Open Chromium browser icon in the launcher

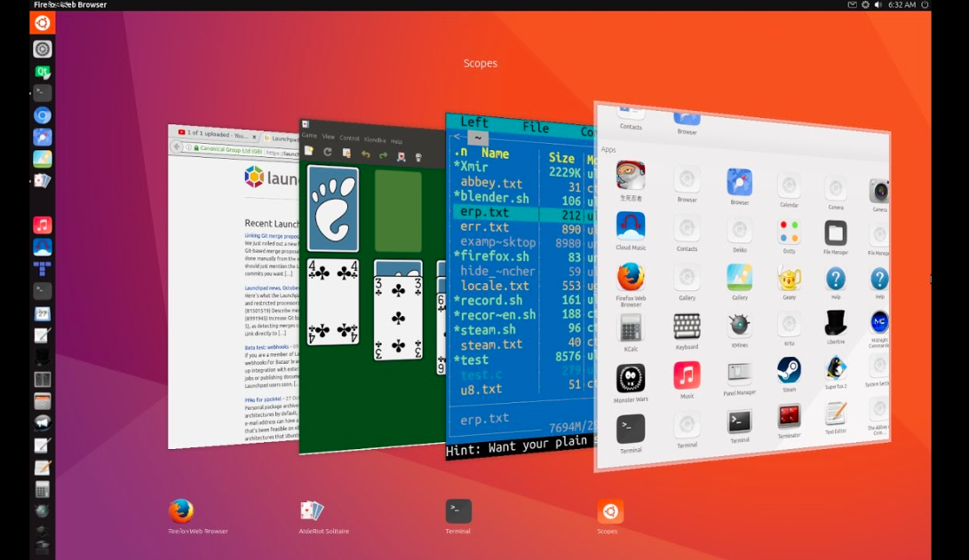pos(42,115)
